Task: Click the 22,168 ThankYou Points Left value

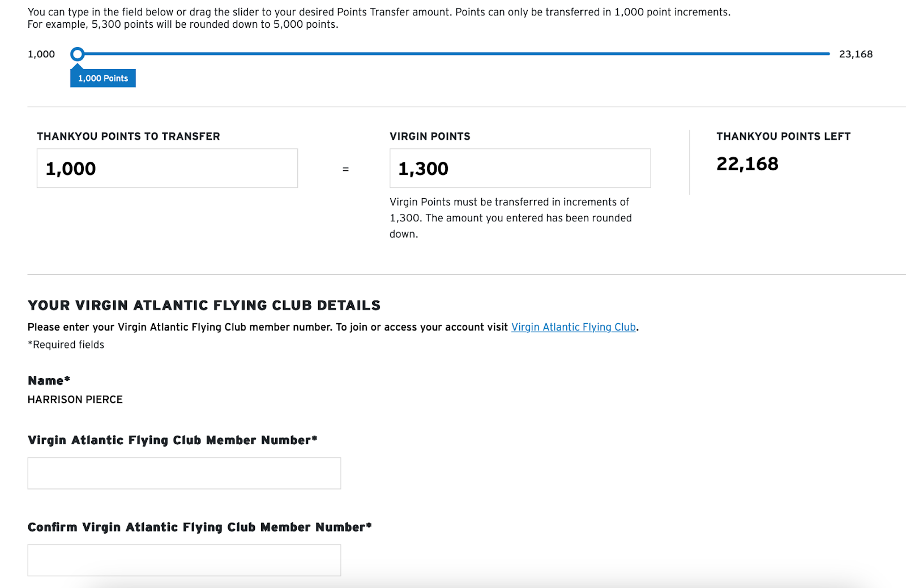Action: click(747, 164)
